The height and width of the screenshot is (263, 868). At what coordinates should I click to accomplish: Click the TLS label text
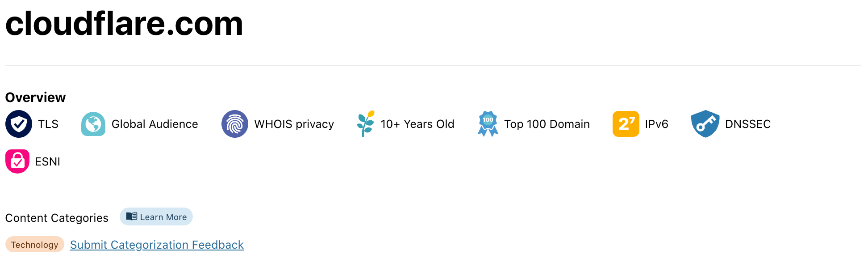(x=48, y=124)
